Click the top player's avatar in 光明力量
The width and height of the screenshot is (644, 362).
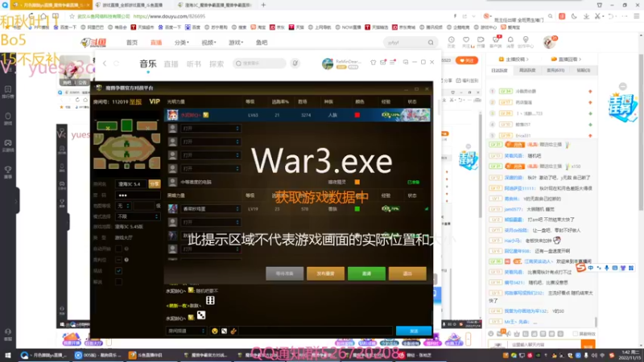pos(172,115)
